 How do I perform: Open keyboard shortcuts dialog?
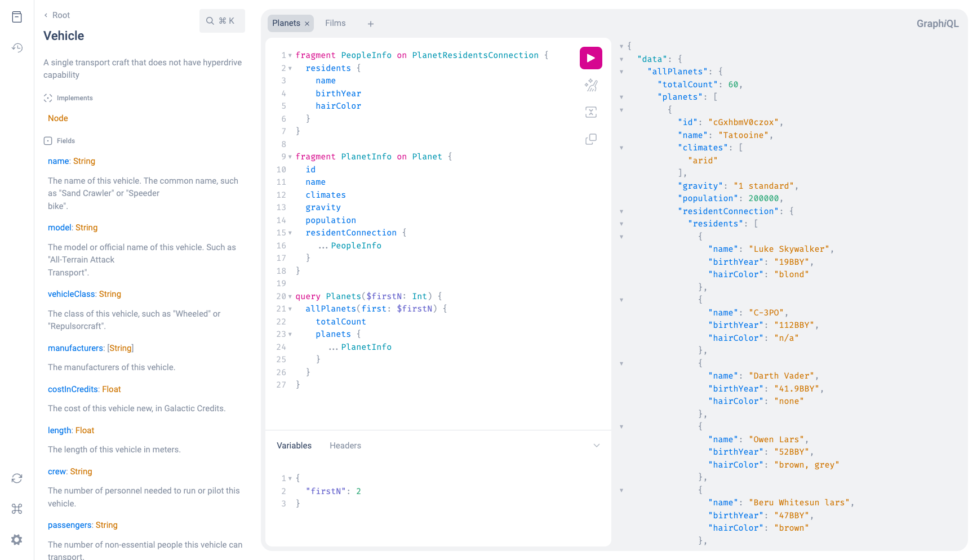[x=16, y=509]
